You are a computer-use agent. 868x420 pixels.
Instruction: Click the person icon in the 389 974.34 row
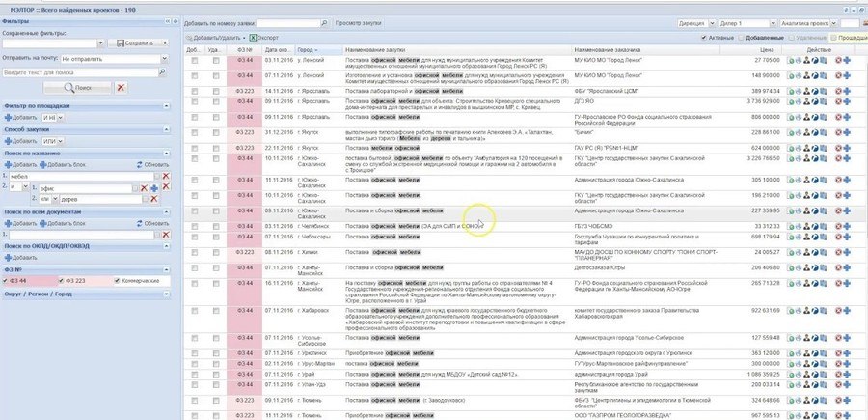click(807, 91)
